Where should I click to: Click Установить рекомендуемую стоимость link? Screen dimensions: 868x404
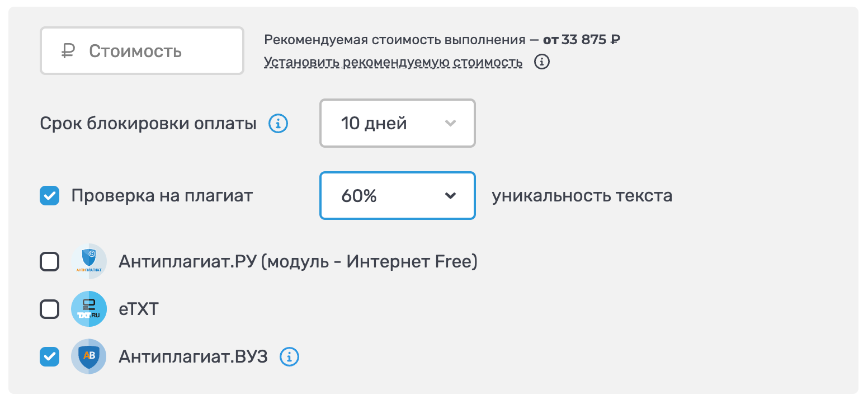(393, 62)
